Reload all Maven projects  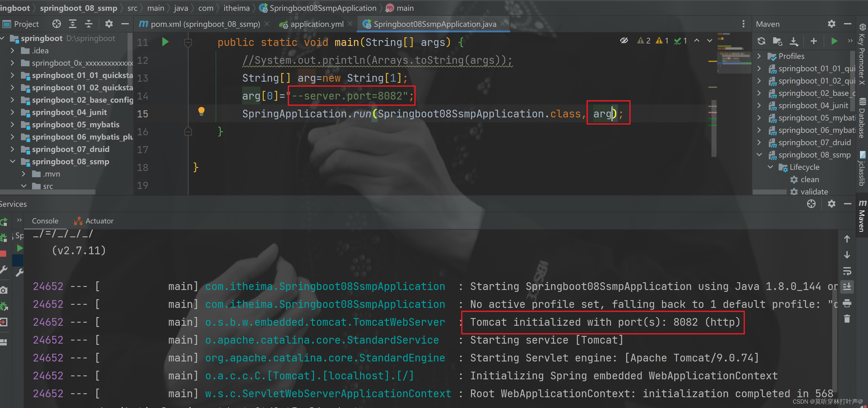point(761,41)
